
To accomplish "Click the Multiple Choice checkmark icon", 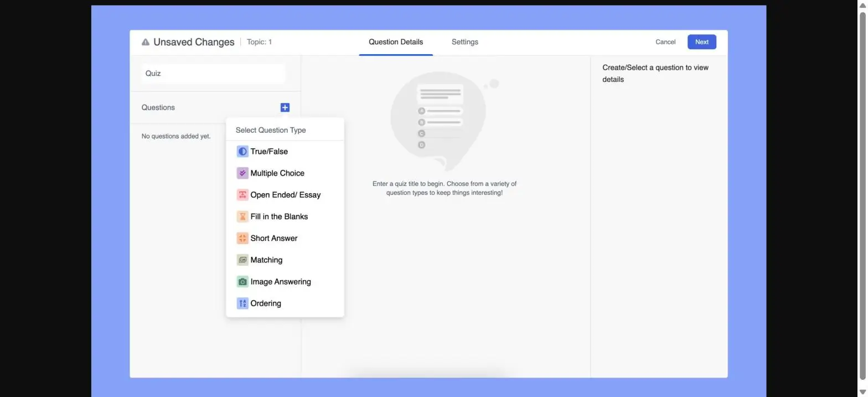I will 242,173.
